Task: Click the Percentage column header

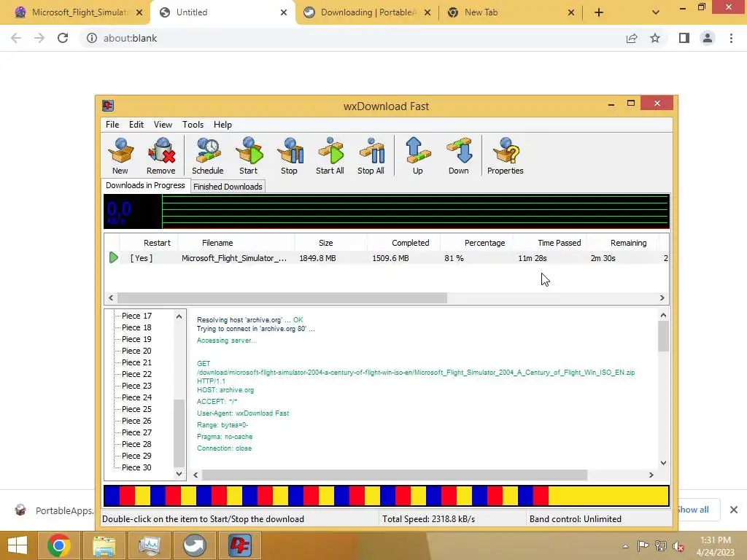Action: click(476, 243)
